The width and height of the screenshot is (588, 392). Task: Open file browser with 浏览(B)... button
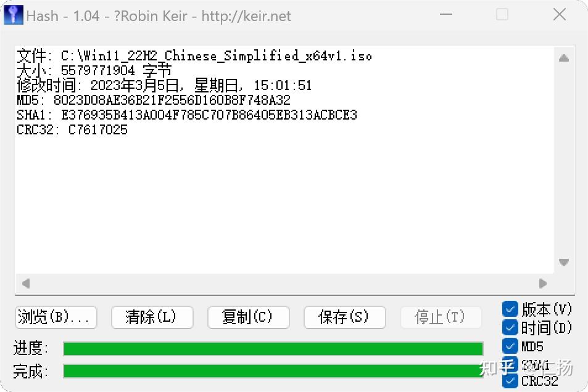(56, 317)
